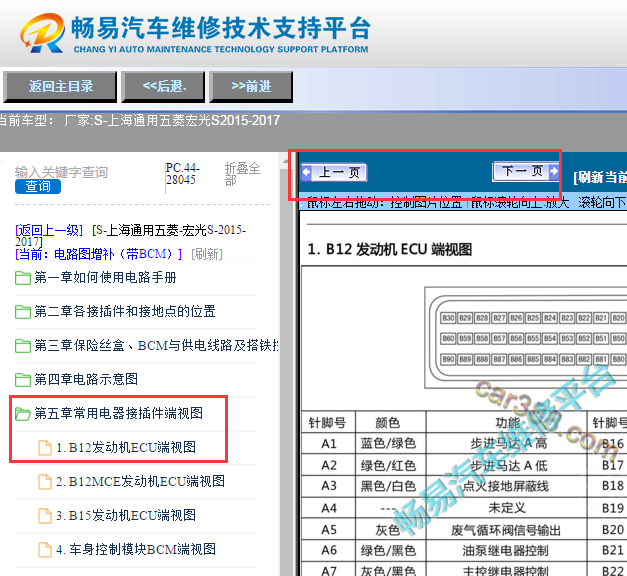Click pin number cell A1
Image resolution: width=627 pixels, height=576 pixels.
(x=328, y=444)
